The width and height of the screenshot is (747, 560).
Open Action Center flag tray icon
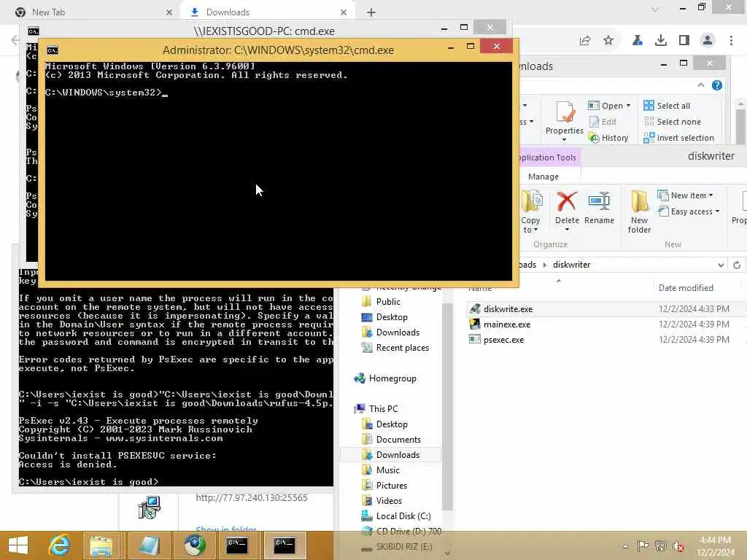643,546
